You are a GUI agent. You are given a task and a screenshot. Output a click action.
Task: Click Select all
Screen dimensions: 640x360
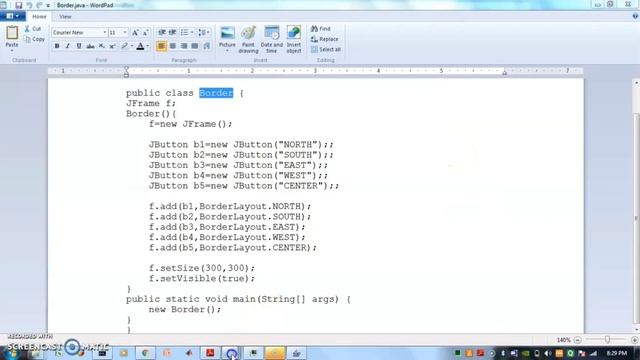(326, 49)
